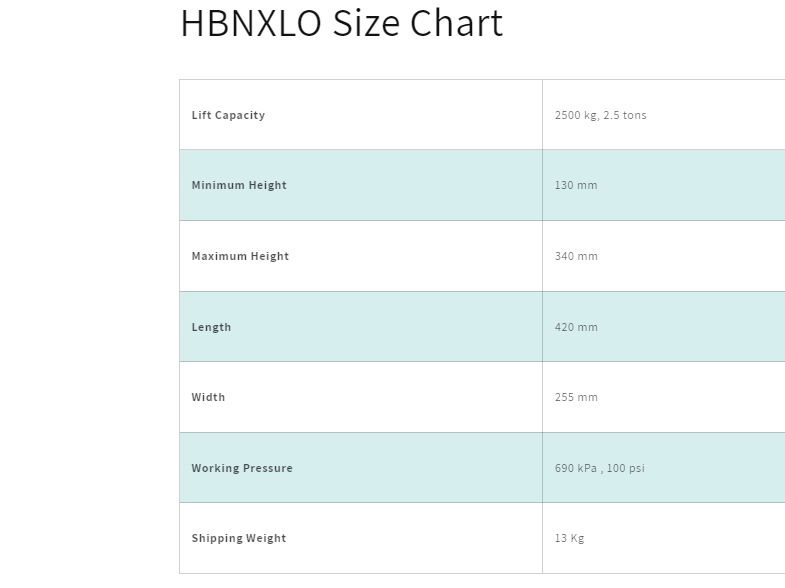Select the Working Pressure label
The width and height of the screenshot is (785, 588).
click(242, 468)
